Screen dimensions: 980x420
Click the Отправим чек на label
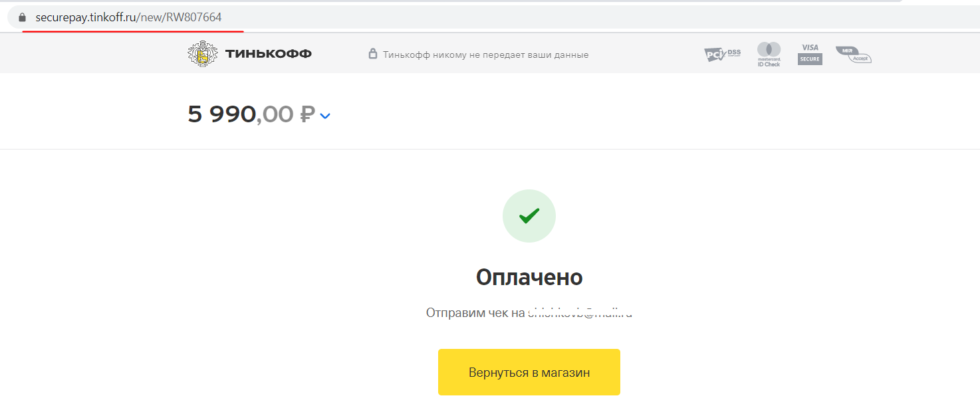pyautogui.click(x=475, y=312)
